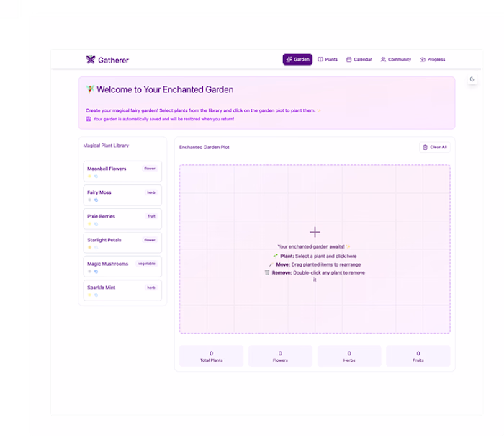The height and width of the screenshot is (436, 504).
Task: Click the garden auto-saved notice text
Action: [x=163, y=119]
